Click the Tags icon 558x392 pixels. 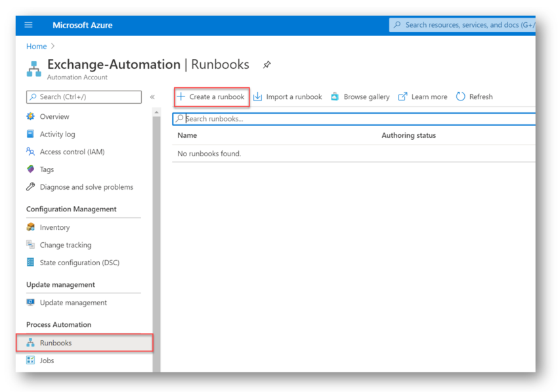[31, 169]
